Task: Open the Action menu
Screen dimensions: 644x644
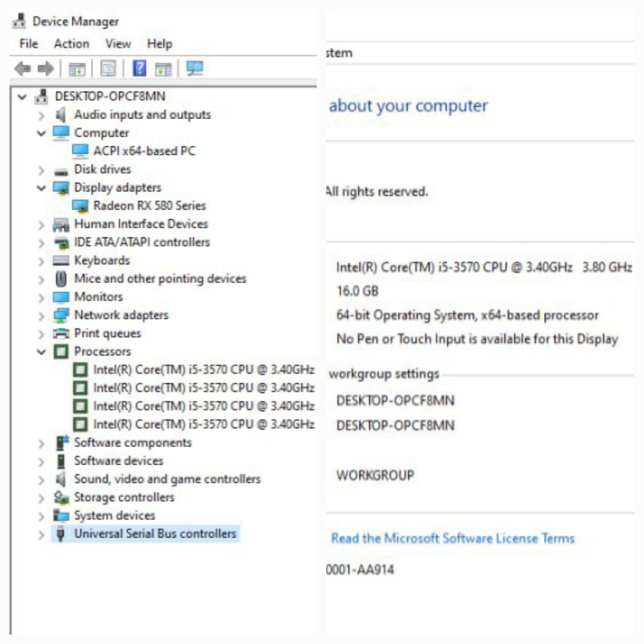Action: pos(72,44)
